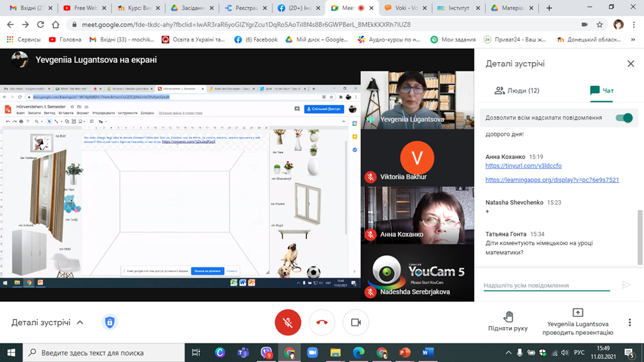Close the Деталі зустрічі side panel
The image size is (644, 362).
[x=631, y=63]
